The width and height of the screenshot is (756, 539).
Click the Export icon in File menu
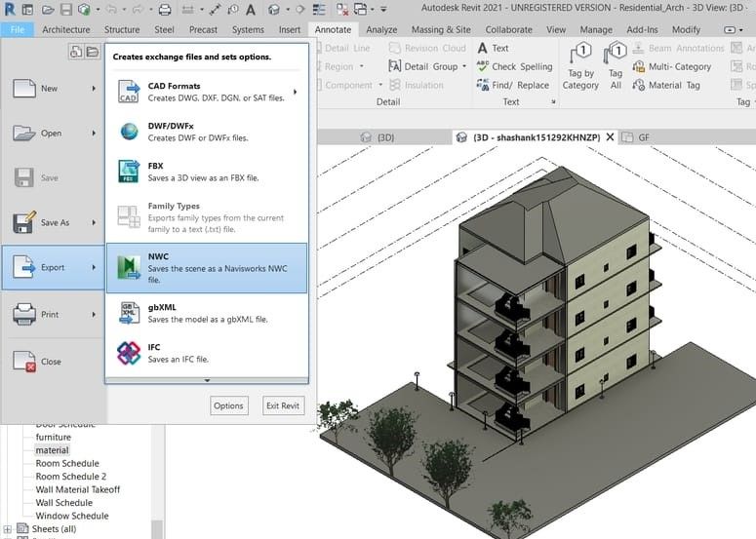pos(24,267)
